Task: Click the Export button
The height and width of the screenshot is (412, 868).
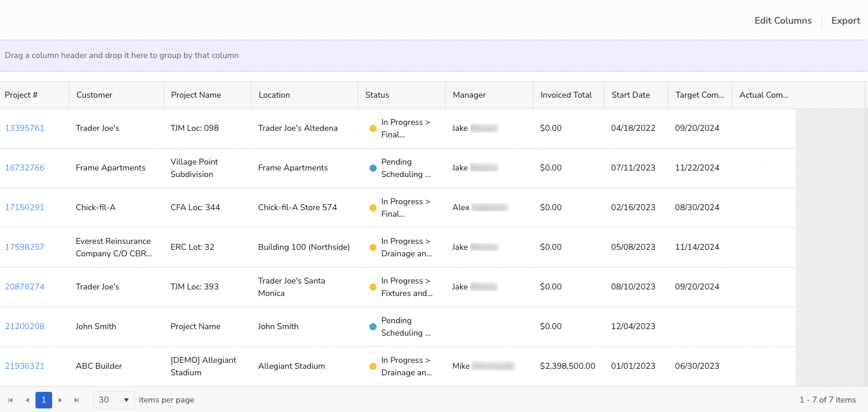Action: click(846, 20)
